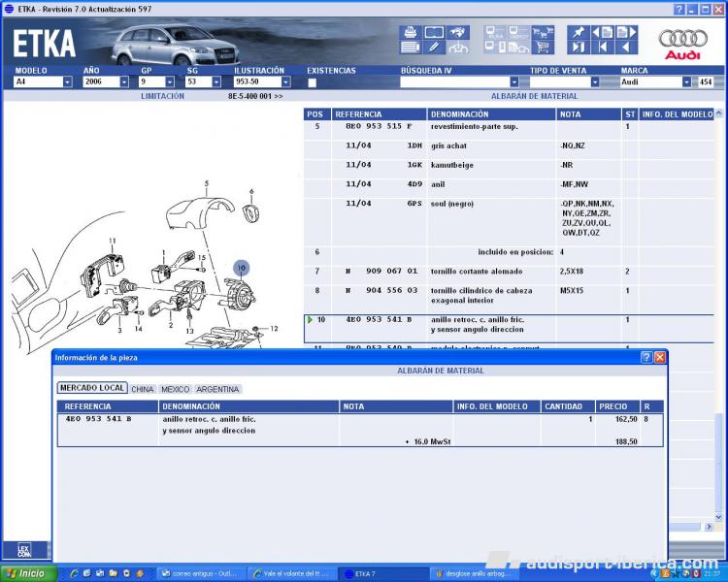Click price 162,50 in dialog
The height and width of the screenshot is (582, 728).
[x=626, y=419]
